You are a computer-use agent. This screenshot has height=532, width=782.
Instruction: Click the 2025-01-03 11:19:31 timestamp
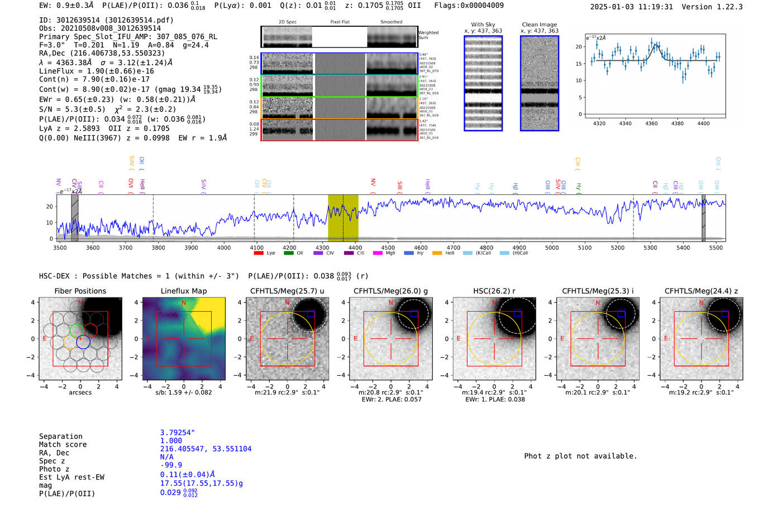[632, 7]
